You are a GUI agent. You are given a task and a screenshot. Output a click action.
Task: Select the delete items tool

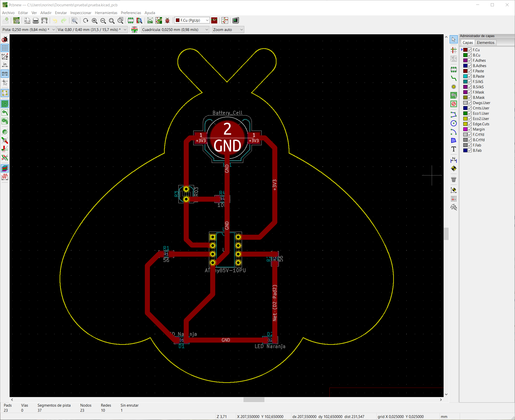(454, 179)
